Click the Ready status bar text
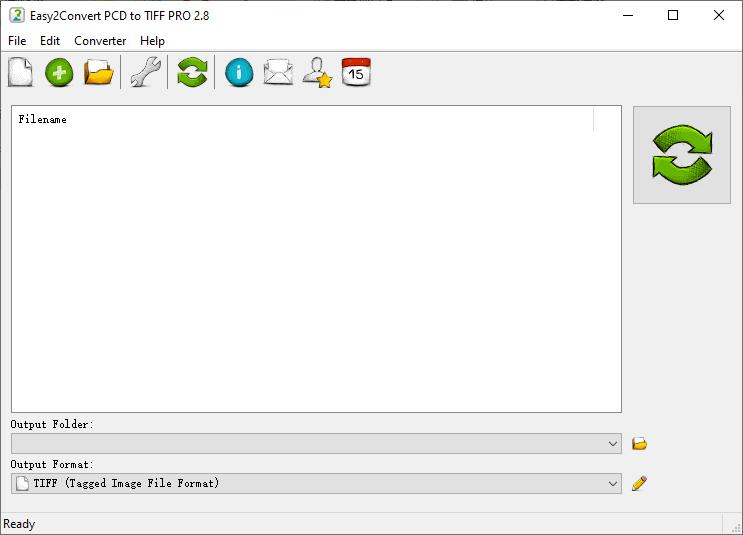 click(x=19, y=524)
